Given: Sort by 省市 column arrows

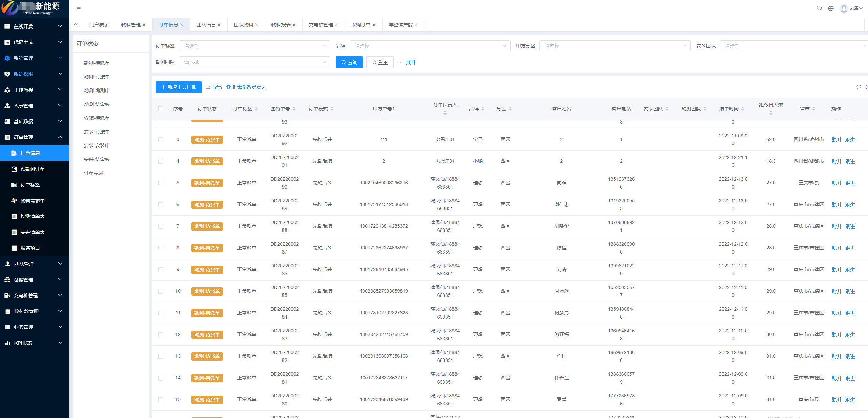Looking at the screenshot, I should [814, 109].
